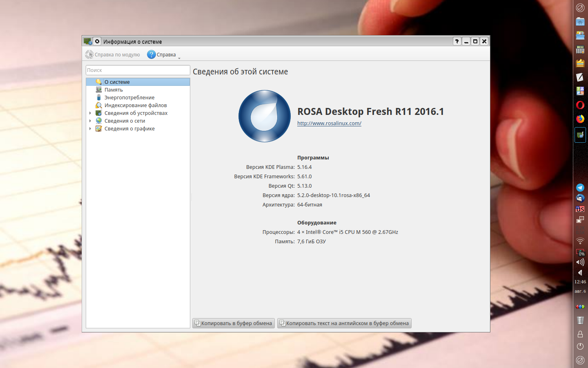This screenshot has height=368, width=588.
Task: Click the memory value 7,6 ГиБ ОЗУ
Action: tap(312, 241)
